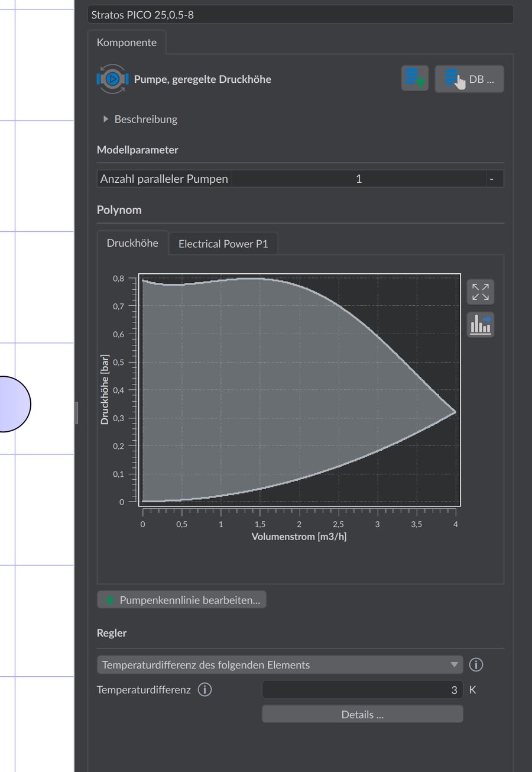Click the info icon next to Temperaturdifferenz
Image resolution: width=532 pixels, height=772 pixels.
click(205, 690)
